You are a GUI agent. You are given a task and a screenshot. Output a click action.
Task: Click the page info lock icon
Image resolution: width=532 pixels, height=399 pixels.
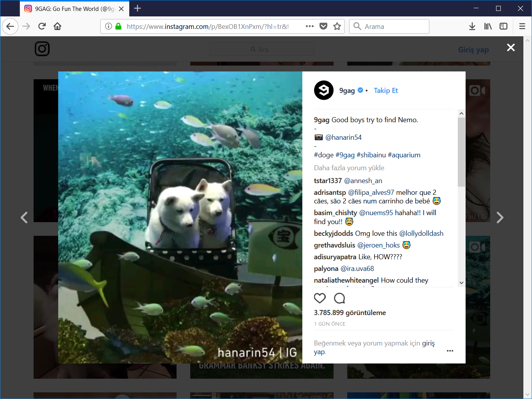pyautogui.click(x=118, y=26)
